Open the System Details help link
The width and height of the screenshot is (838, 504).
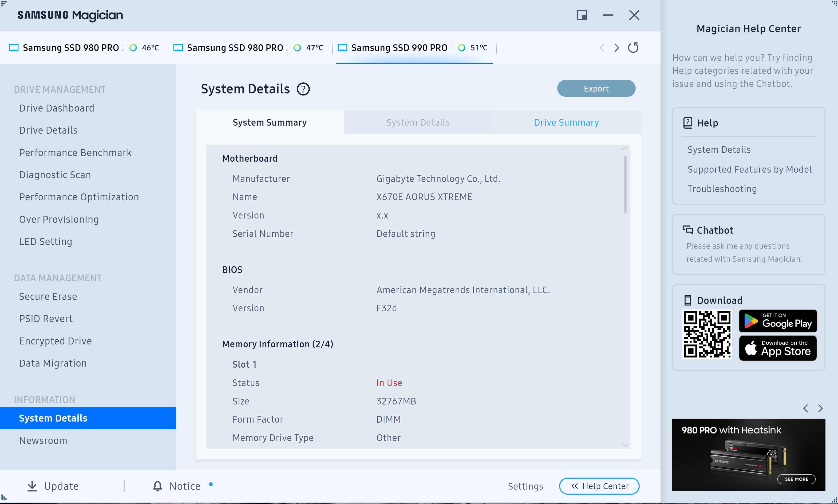(x=719, y=150)
